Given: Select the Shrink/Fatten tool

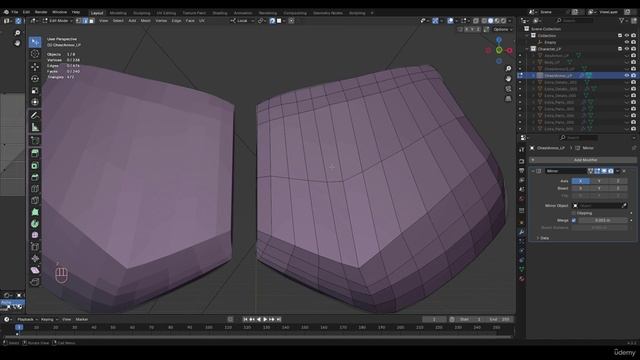Looking at the screenshot, I should 35,258.
